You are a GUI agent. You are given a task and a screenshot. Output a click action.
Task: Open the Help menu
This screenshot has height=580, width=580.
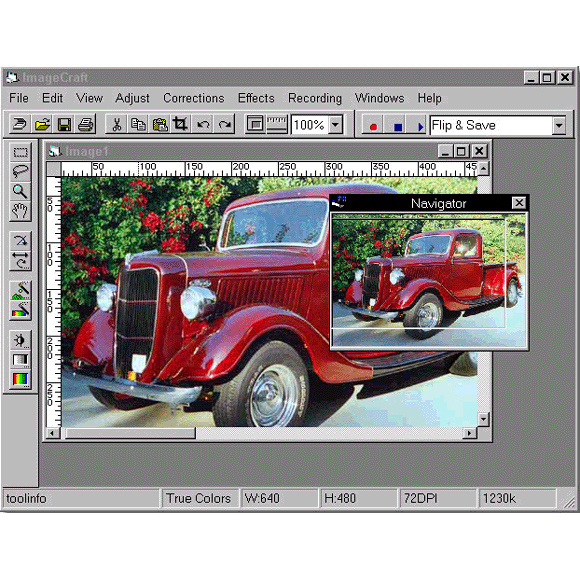pyautogui.click(x=429, y=98)
